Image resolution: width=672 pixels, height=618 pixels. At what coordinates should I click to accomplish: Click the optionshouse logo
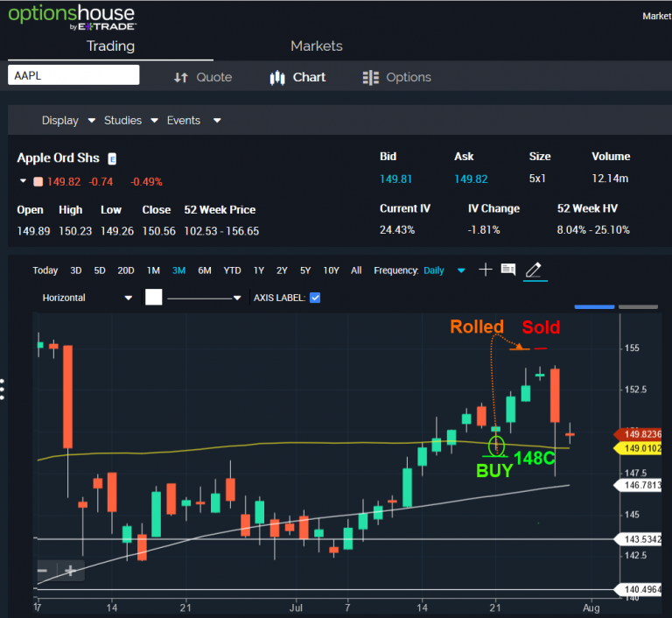72,18
